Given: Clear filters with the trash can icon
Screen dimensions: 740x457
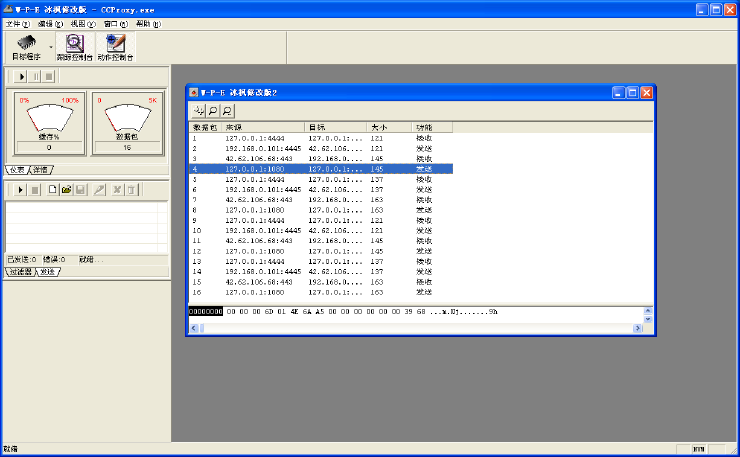Looking at the screenshot, I should pos(131,190).
